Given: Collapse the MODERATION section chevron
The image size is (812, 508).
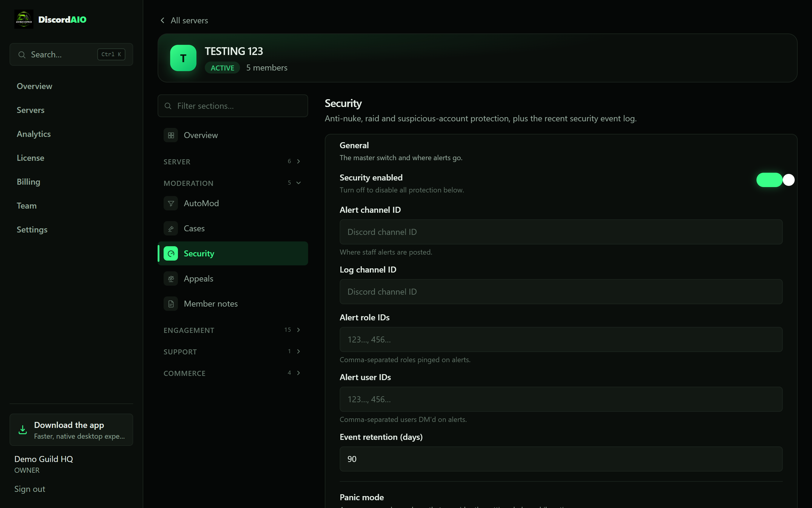Looking at the screenshot, I should (298, 183).
